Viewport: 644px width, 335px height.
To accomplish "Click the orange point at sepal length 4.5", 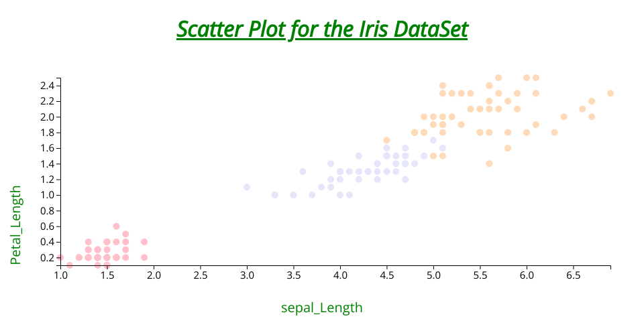I will click(x=386, y=140).
